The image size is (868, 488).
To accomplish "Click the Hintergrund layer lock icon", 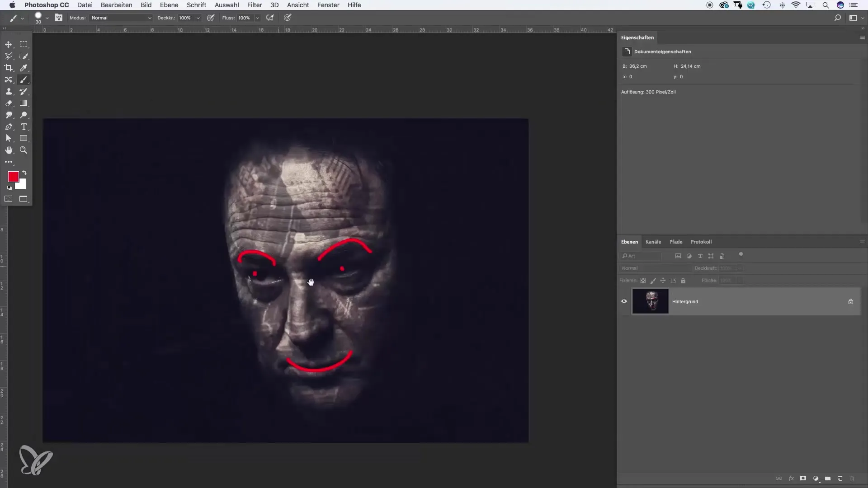I will [851, 301].
